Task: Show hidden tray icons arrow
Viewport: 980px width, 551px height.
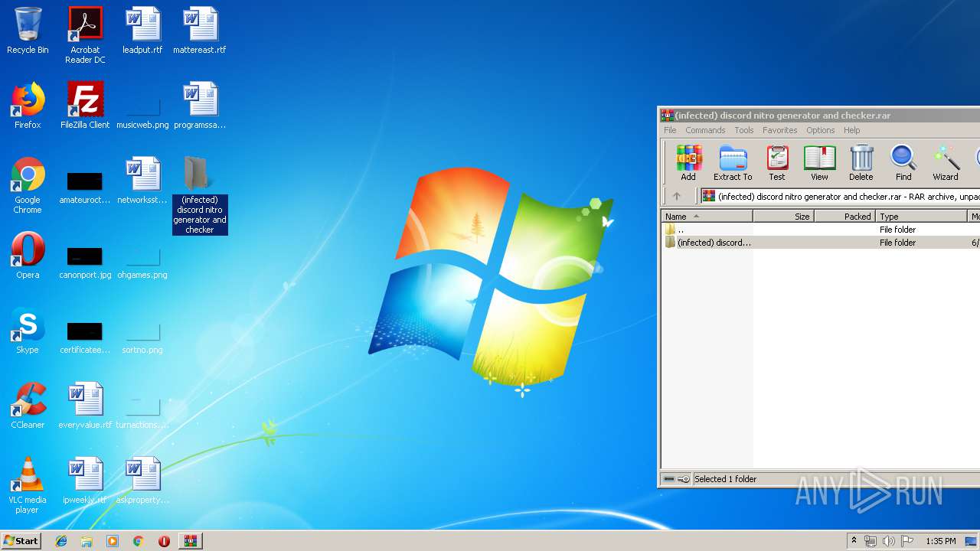Action: (854, 540)
